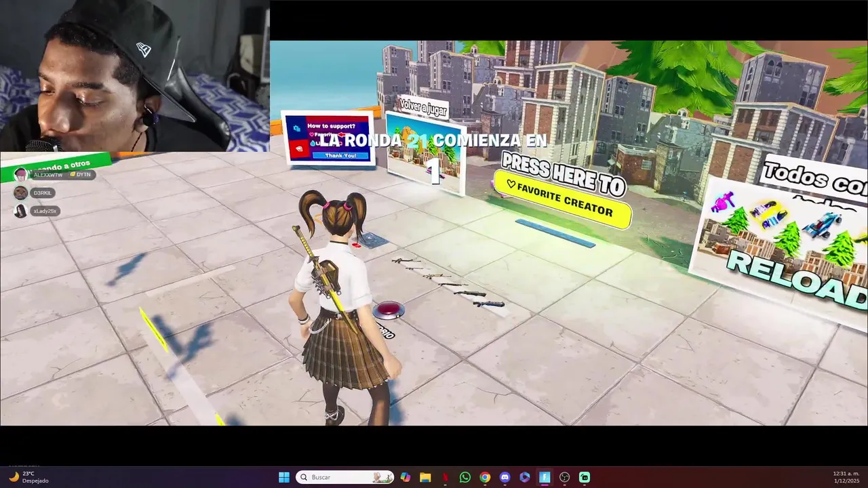868x488 pixels.
Task: Click the DYTN tag with leaf icon
Action: point(81,175)
